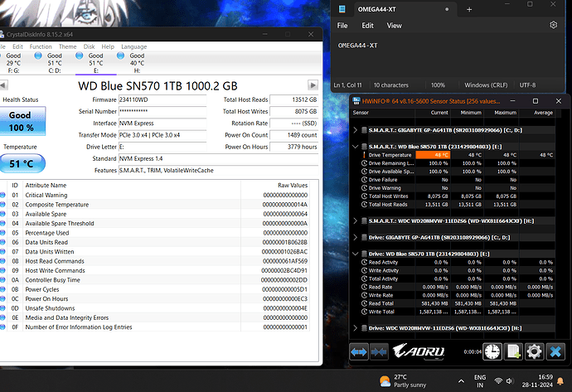Open HWiNFO sensor settings gear
The height and width of the screenshot is (392, 572).
pyautogui.click(x=534, y=351)
